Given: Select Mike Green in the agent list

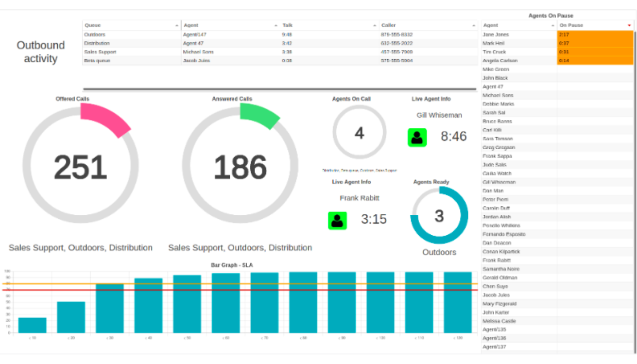Looking at the screenshot, I should [x=495, y=70].
